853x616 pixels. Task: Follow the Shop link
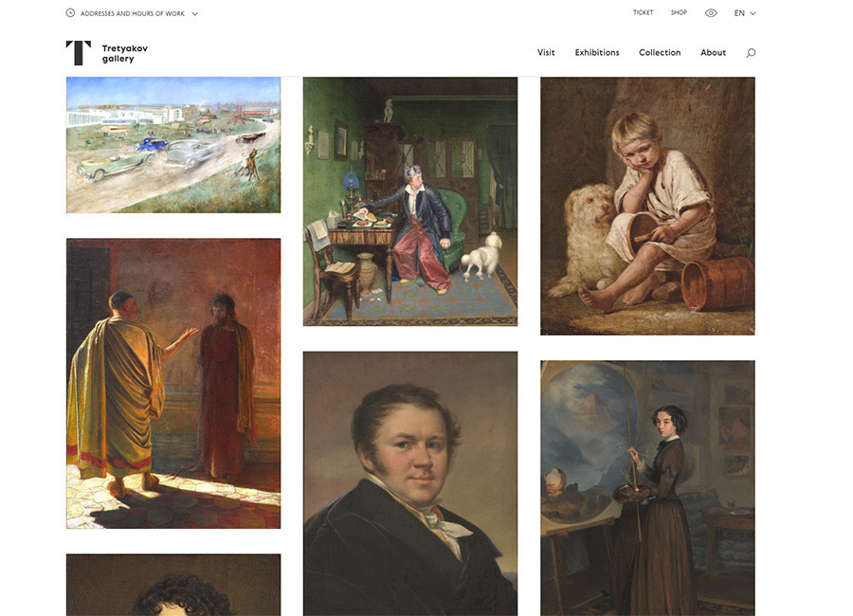679,12
